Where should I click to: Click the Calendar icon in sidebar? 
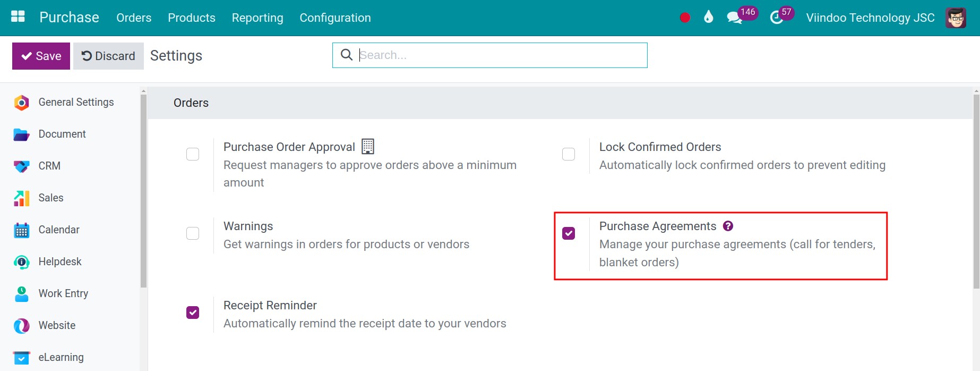pyautogui.click(x=21, y=230)
